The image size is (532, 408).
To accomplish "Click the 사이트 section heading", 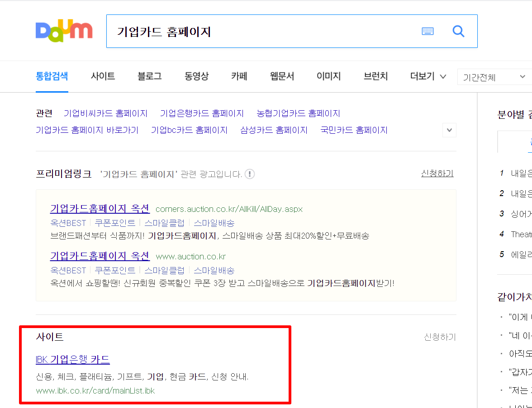I will coord(50,337).
